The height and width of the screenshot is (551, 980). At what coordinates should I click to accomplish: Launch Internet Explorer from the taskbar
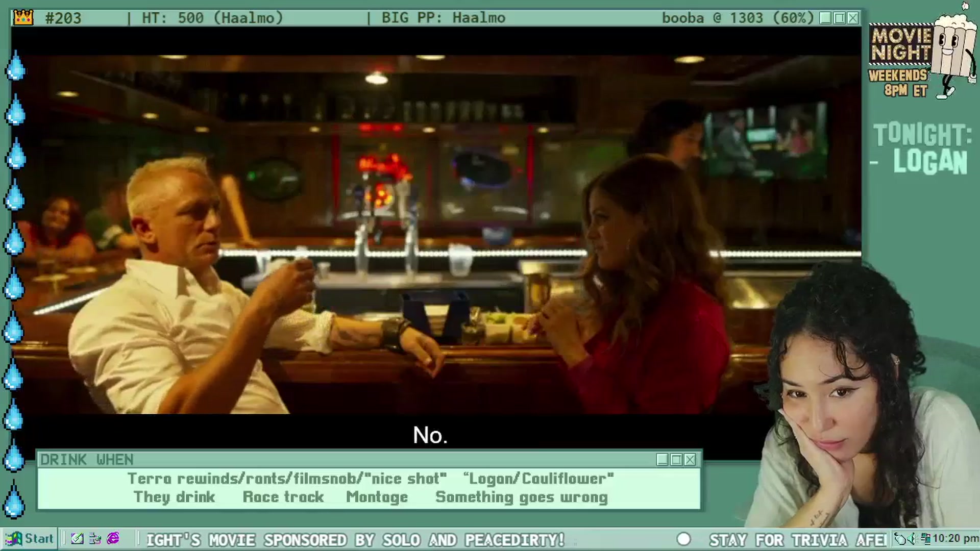coord(113,539)
